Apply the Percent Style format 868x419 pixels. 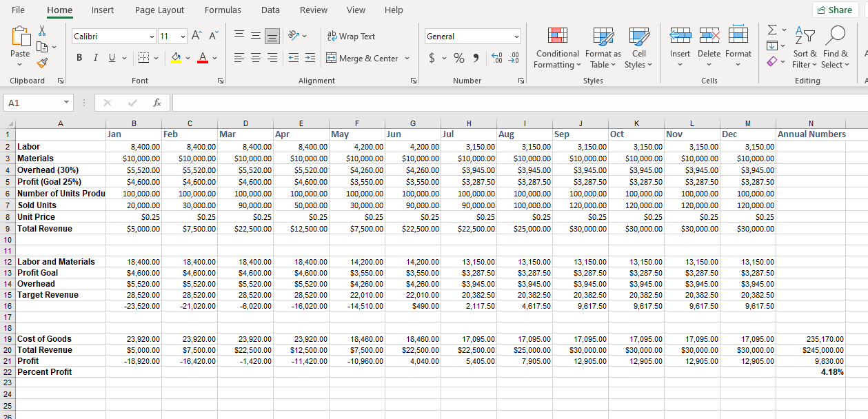tap(458, 59)
